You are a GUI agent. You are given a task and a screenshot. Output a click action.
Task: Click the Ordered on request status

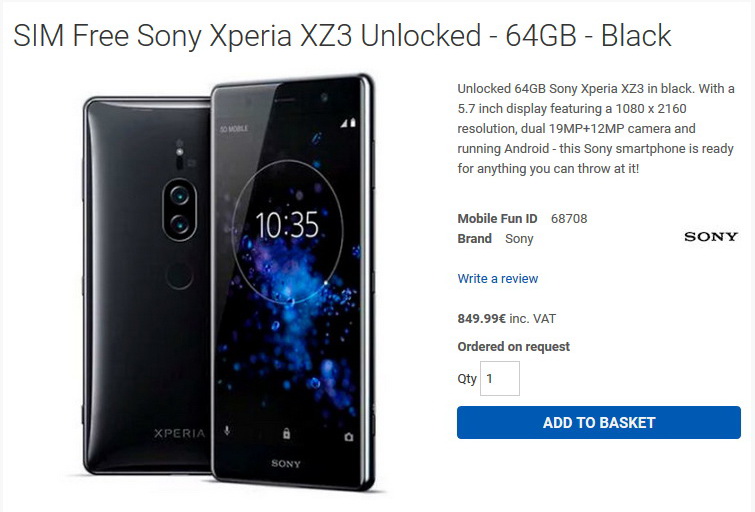[513, 346]
